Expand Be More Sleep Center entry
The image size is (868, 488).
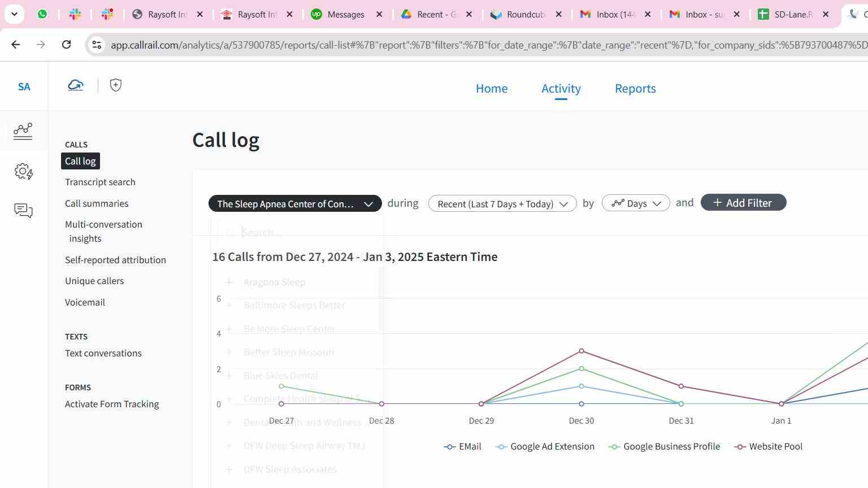(229, 329)
